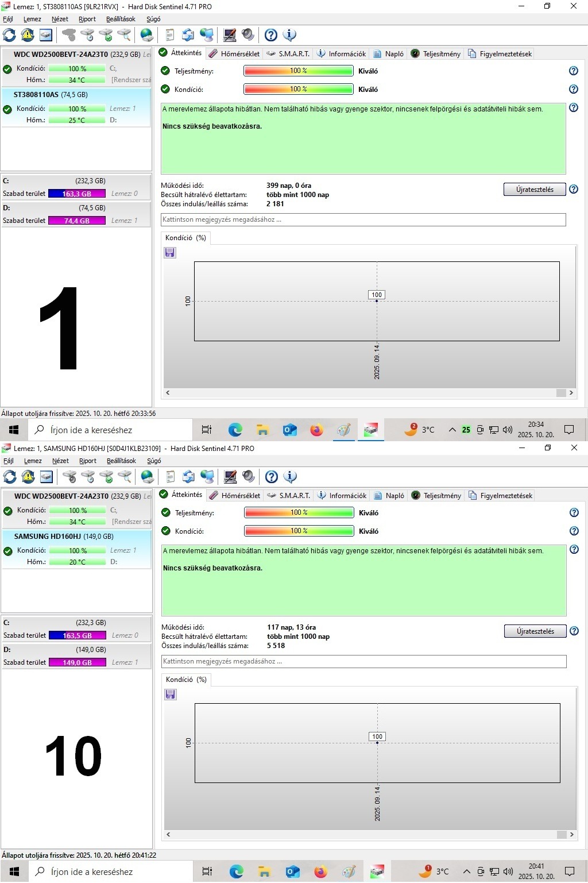Open configuration monitor icon in the bottom window toolbar
588x883 pixels.
tap(230, 477)
